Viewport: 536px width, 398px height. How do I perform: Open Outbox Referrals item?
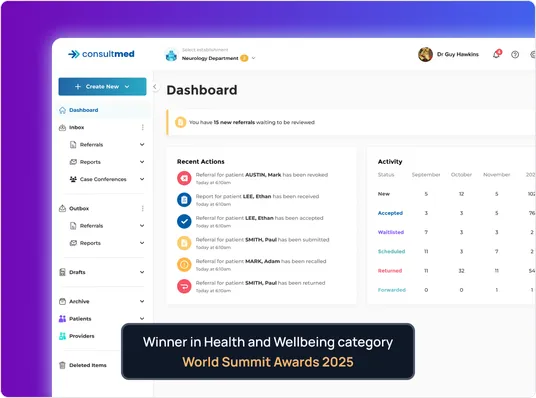[91, 226]
